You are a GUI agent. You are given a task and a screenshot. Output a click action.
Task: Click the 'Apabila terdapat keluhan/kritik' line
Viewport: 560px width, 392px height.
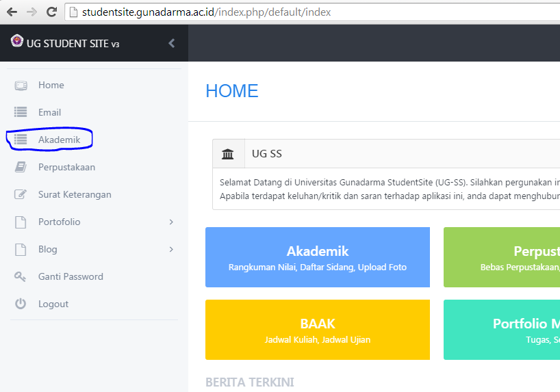point(390,196)
